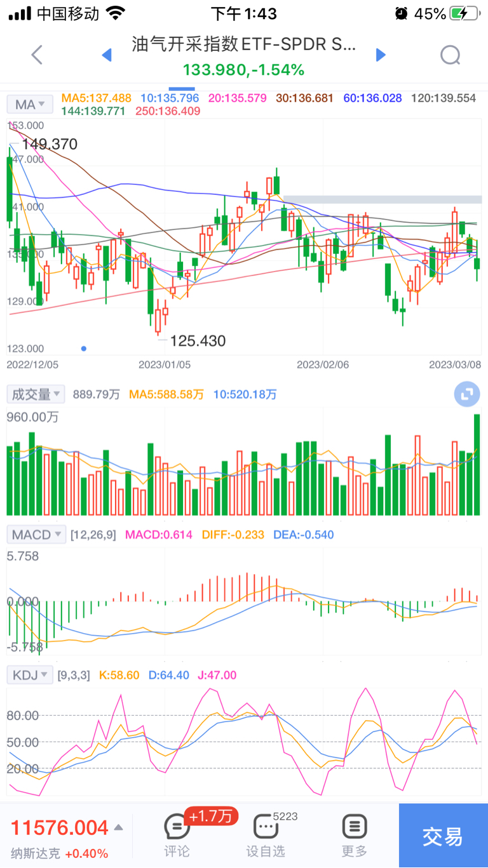The image size is (488, 868).
Task: Tap the MACD parameters [12,26,9]
Action: point(93,535)
